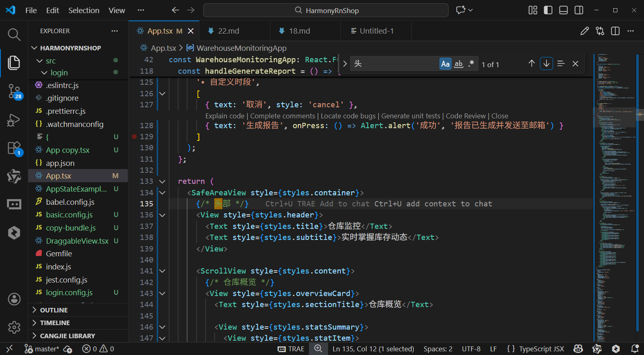Toggle Match Whole Word in find widget
This screenshot has height=355, width=644.
pyautogui.click(x=459, y=64)
